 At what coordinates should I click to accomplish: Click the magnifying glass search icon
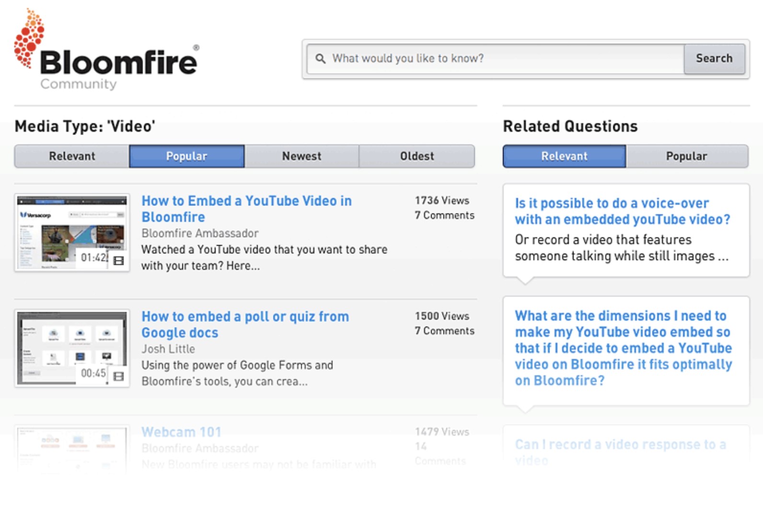pos(320,58)
